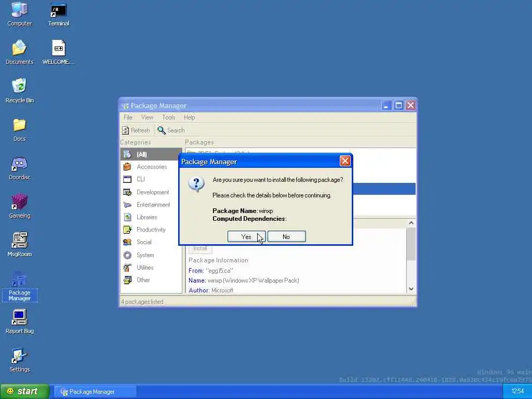532x399 pixels.
Task: Click the 'Author: Microsoft' text
Action: [x=211, y=290]
